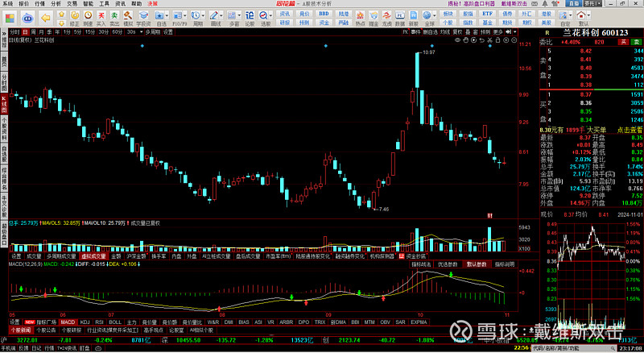Click the scroll-down arrow icon in toolbar
The width and height of the screenshot is (644, 353).
pyautogui.click(x=62, y=23)
